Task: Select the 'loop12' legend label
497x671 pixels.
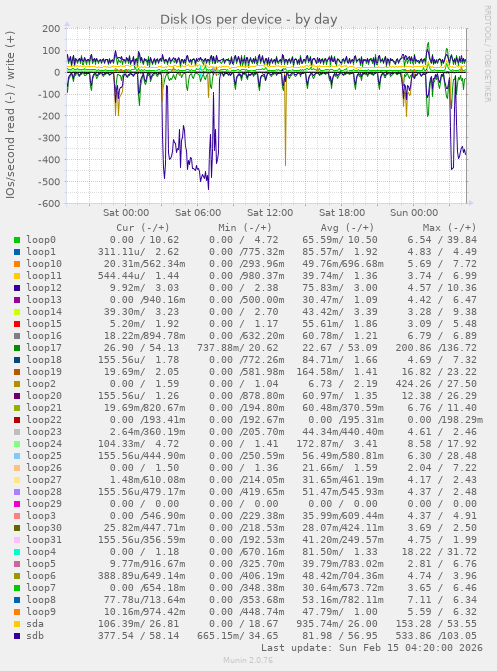Action: [44, 288]
